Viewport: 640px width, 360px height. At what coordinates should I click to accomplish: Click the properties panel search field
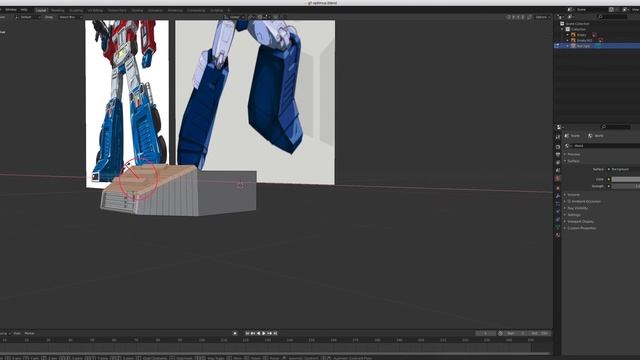[x=616, y=127]
